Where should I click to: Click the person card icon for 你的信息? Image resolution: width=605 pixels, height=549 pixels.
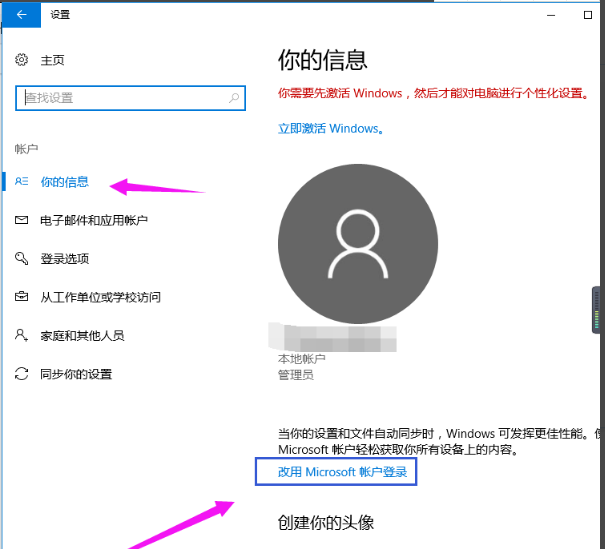coord(22,182)
